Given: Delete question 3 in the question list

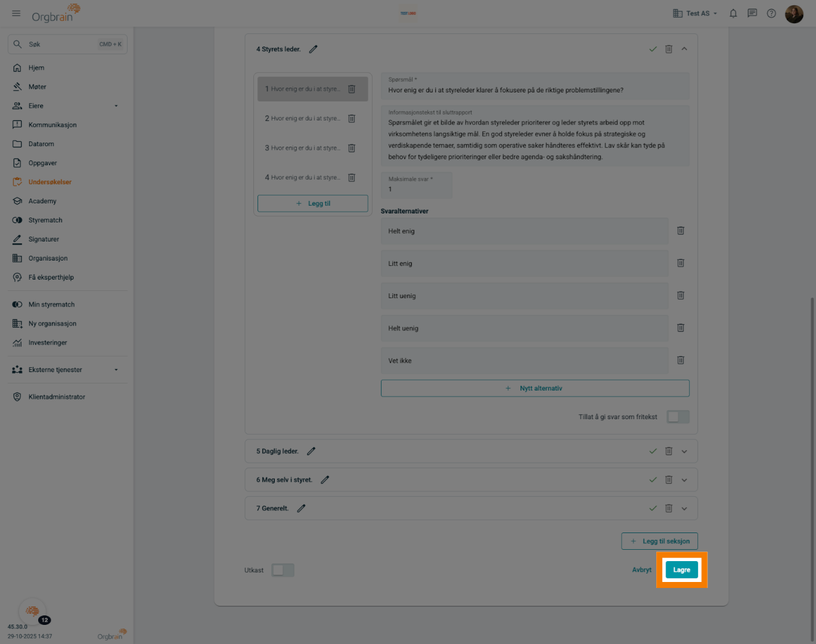Looking at the screenshot, I should tap(352, 148).
